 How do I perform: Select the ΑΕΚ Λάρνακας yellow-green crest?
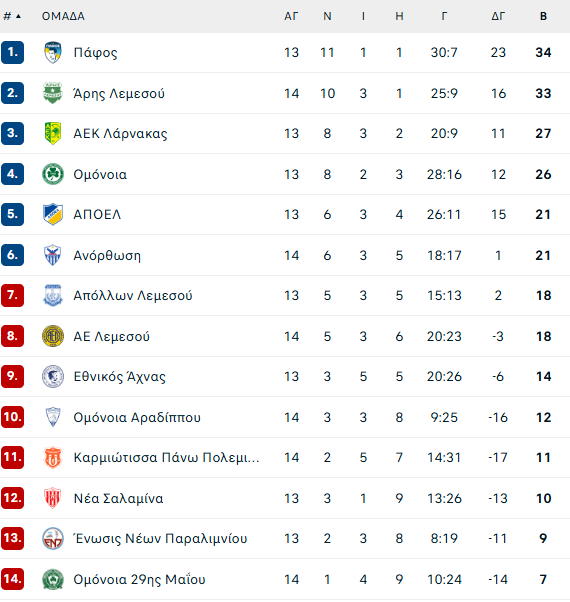click(x=53, y=133)
